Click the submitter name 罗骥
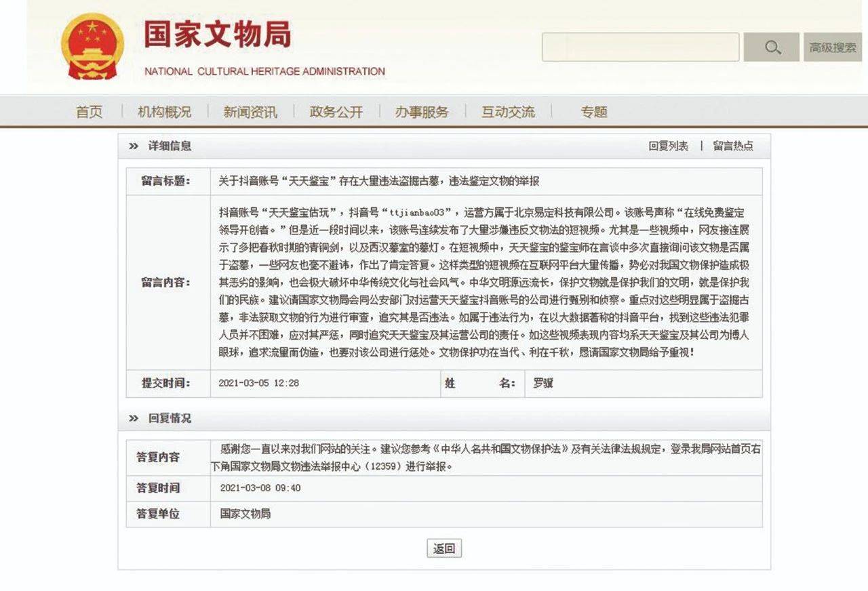The width and height of the screenshot is (868, 591). [x=543, y=384]
